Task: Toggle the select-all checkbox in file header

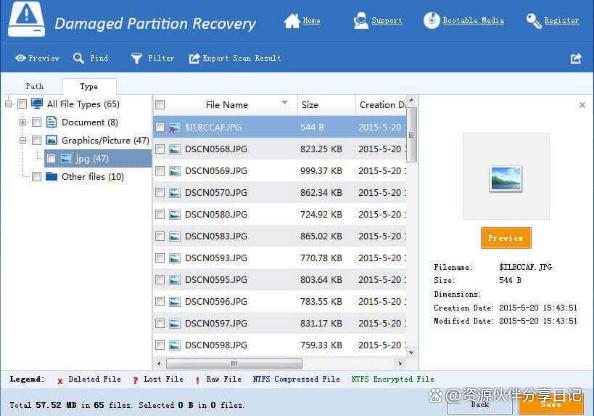Action: pos(160,105)
